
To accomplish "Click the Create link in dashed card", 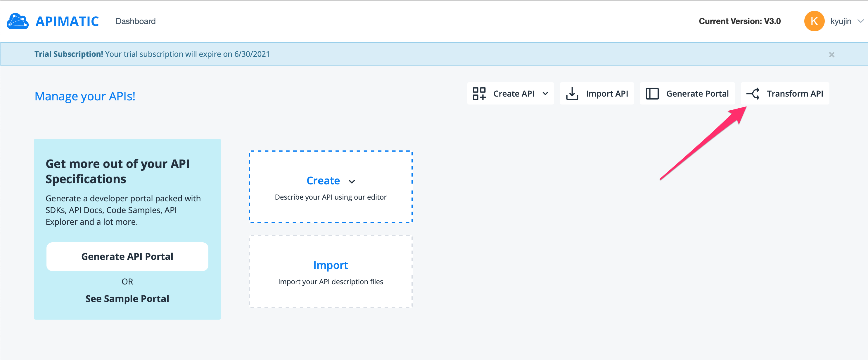I will click(323, 181).
